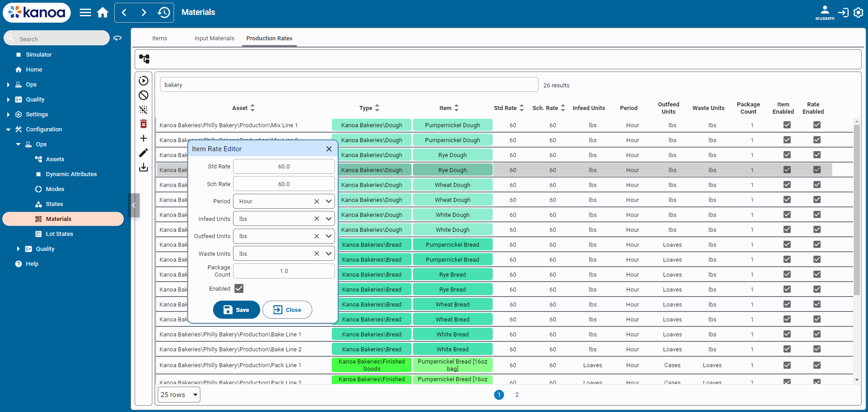Open Assets in the sidebar
This screenshot has height=412, width=868.
(55, 159)
